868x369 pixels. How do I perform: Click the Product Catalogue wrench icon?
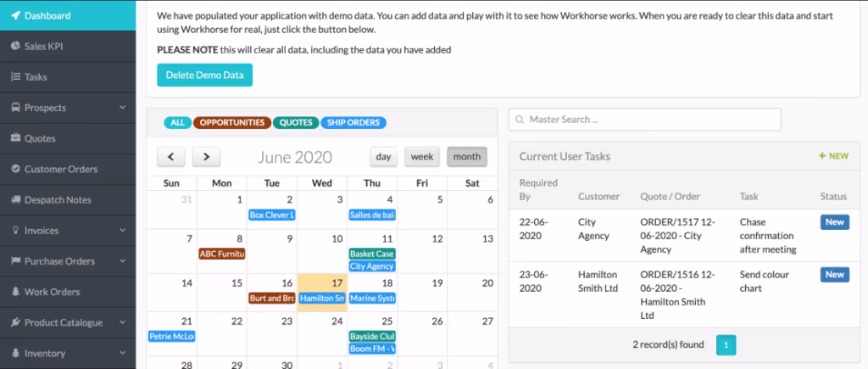15,322
